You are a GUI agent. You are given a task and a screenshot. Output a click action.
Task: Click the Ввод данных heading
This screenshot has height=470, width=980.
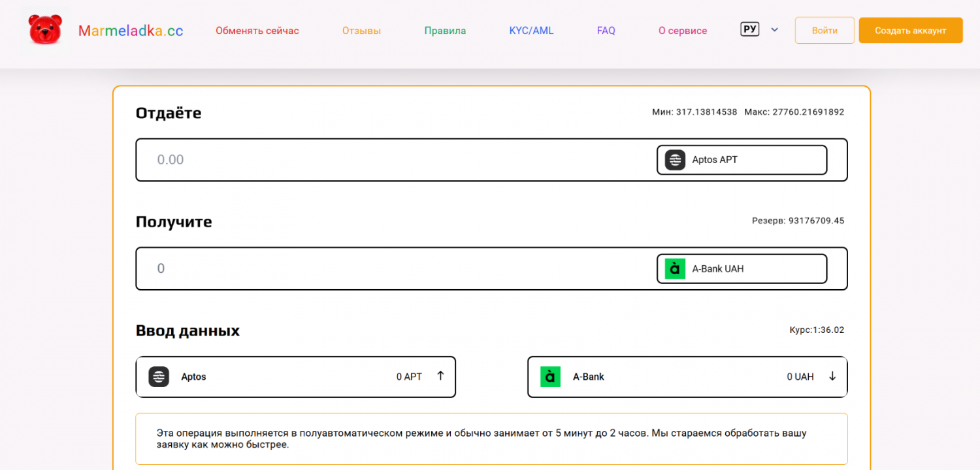(x=188, y=331)
